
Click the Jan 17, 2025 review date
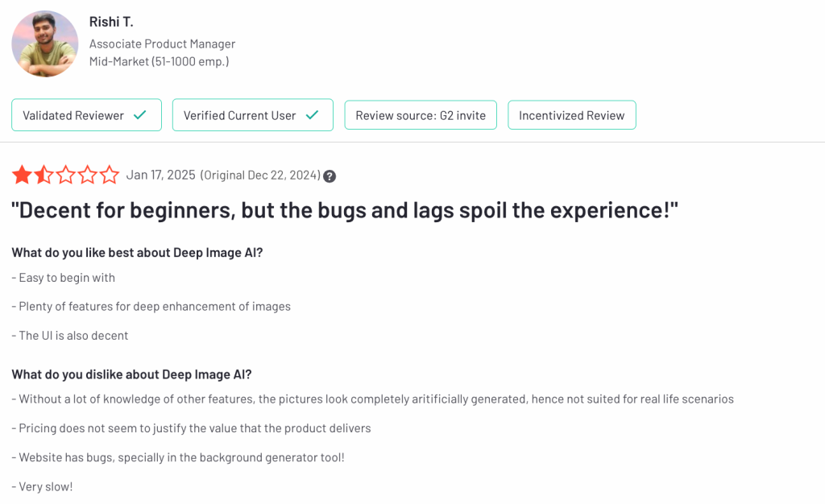point(161,175)
